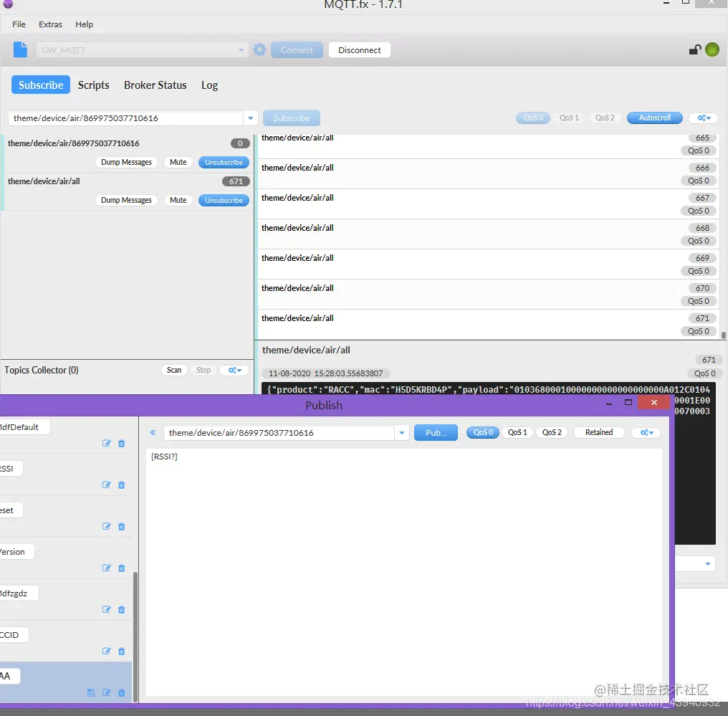The width and height of the screenshot is (728, 716).
Task: Open connection settings gear icon
Action: point(259,49)
